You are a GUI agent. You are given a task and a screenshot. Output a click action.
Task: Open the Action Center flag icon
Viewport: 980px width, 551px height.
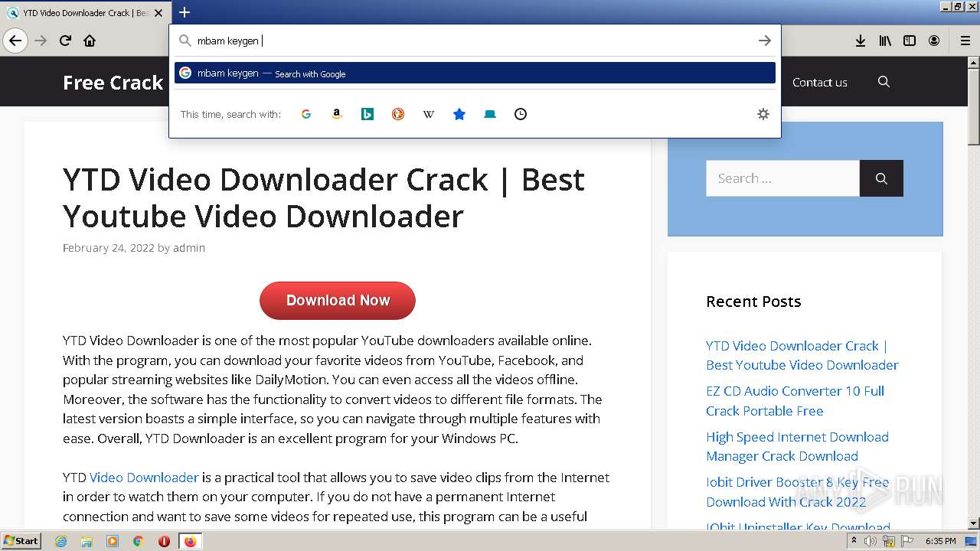pyautogui.click(x=907, y=541)
